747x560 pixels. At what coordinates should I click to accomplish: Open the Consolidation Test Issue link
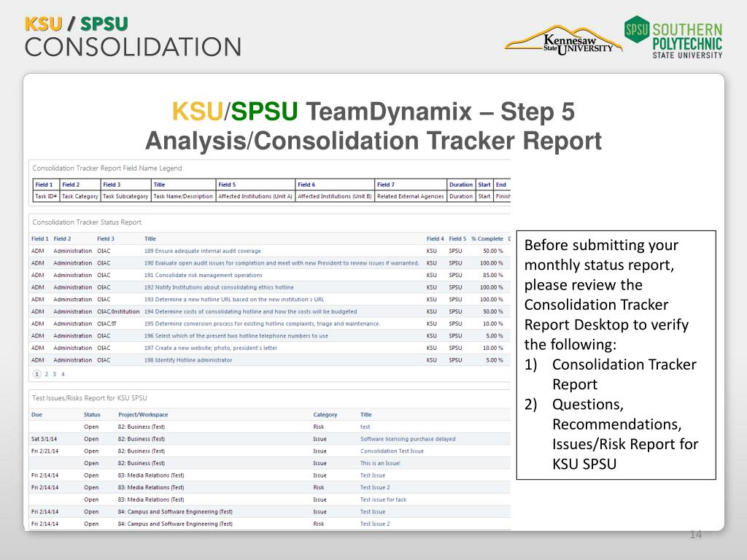(392, 451)
